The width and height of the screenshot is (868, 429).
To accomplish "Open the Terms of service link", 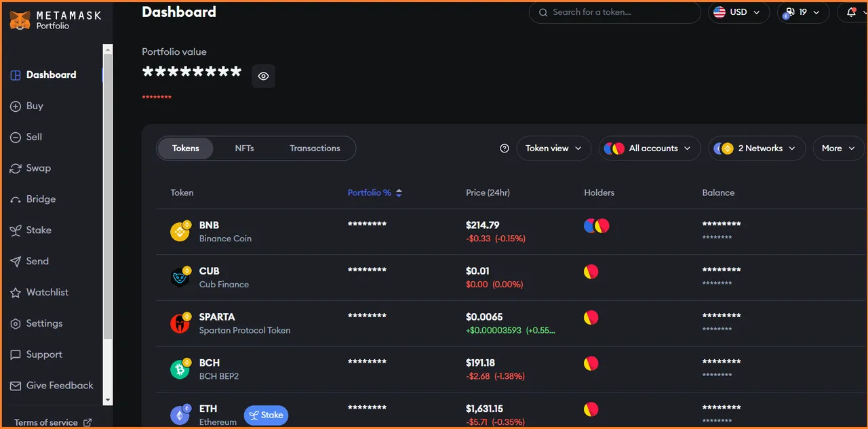I will (x=45, y=422).
